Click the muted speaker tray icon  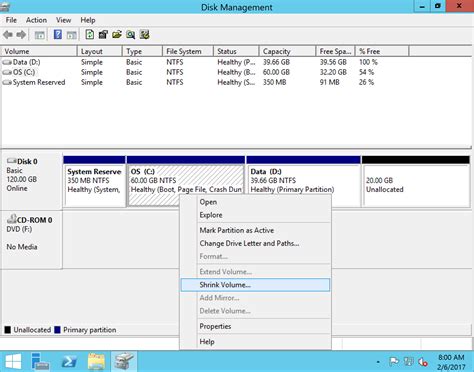(423, 362)
